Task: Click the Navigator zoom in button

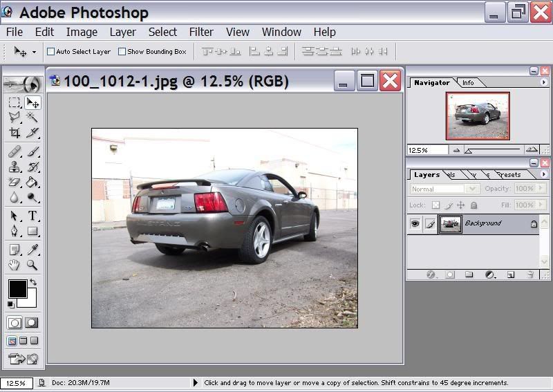Action: click(x=532, y=149)
